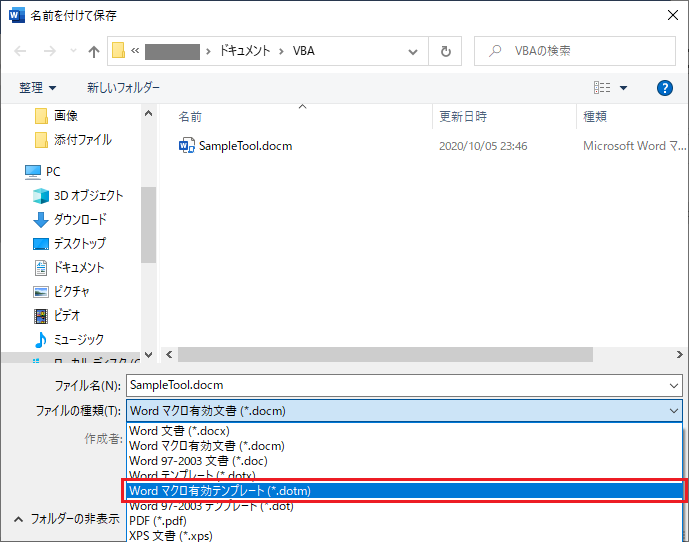Open recent locations chevron beside forward arrow
The image size is (689, 542).
[73, 51]
